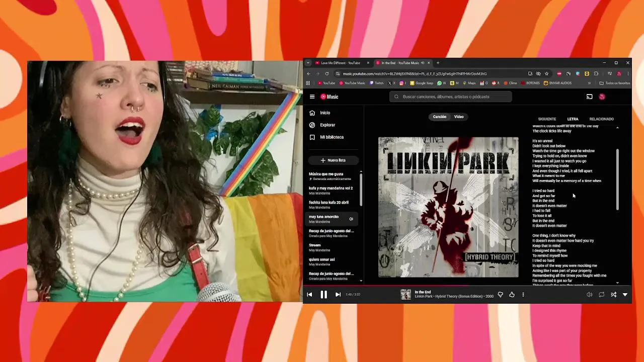
Task: Open the SIGUIENTE tab
Action: (547, 119)
